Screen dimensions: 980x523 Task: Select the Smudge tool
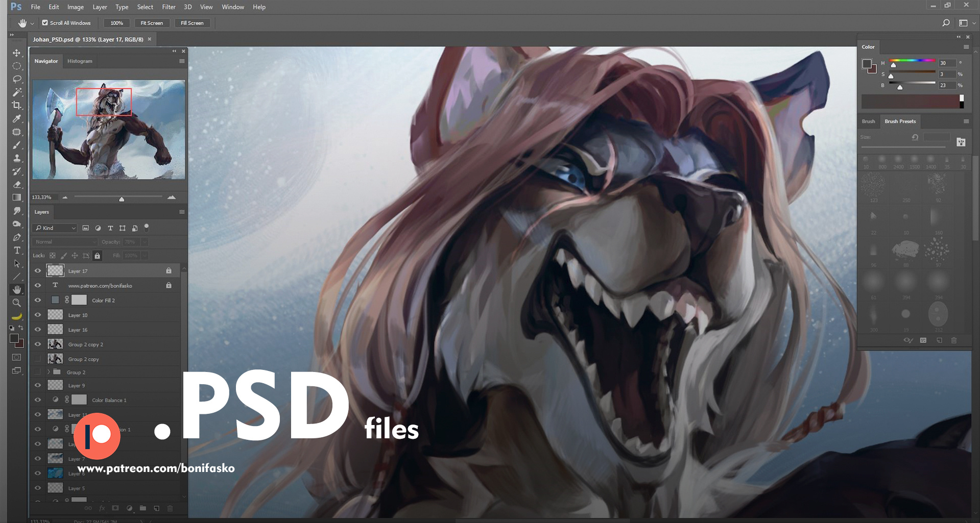[x=17, y=211]
